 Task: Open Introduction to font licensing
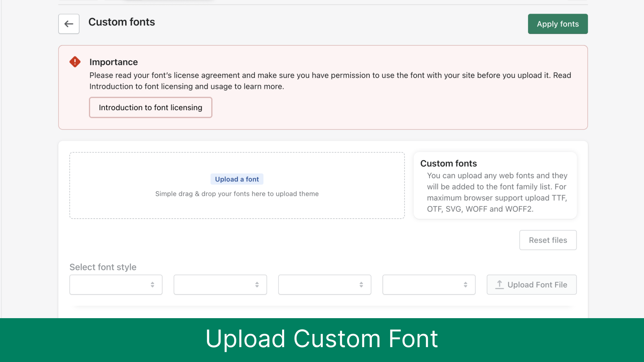(x=151, y=107)
